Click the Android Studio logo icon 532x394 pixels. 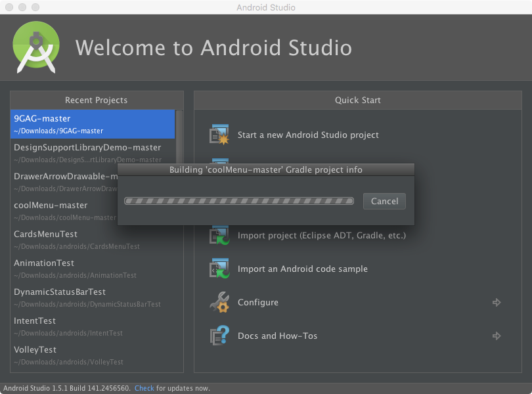pyautogui.click(x=37, y=48)
